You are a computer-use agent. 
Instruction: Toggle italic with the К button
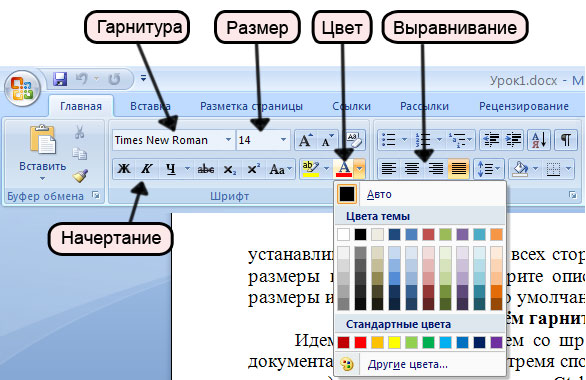[146, 169]
